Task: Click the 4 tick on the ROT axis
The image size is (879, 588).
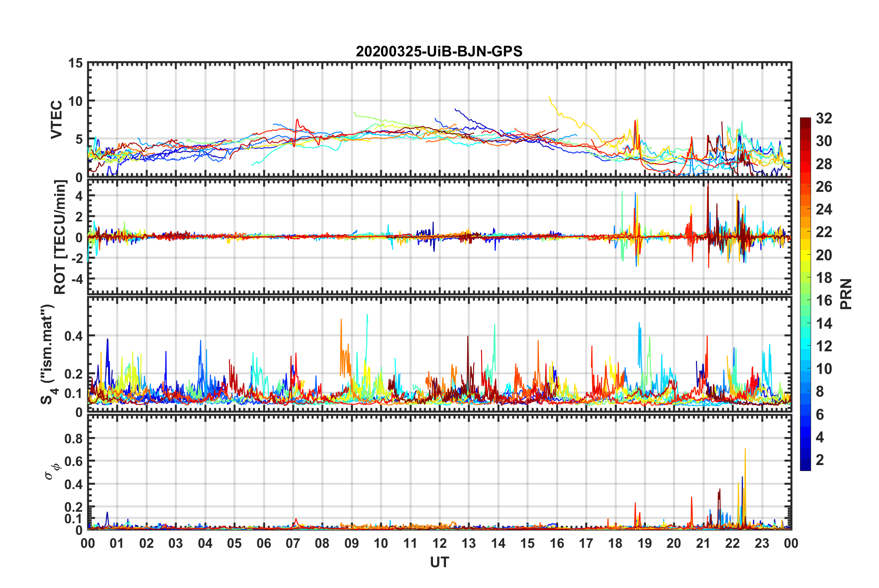Action: coord(79,196)
